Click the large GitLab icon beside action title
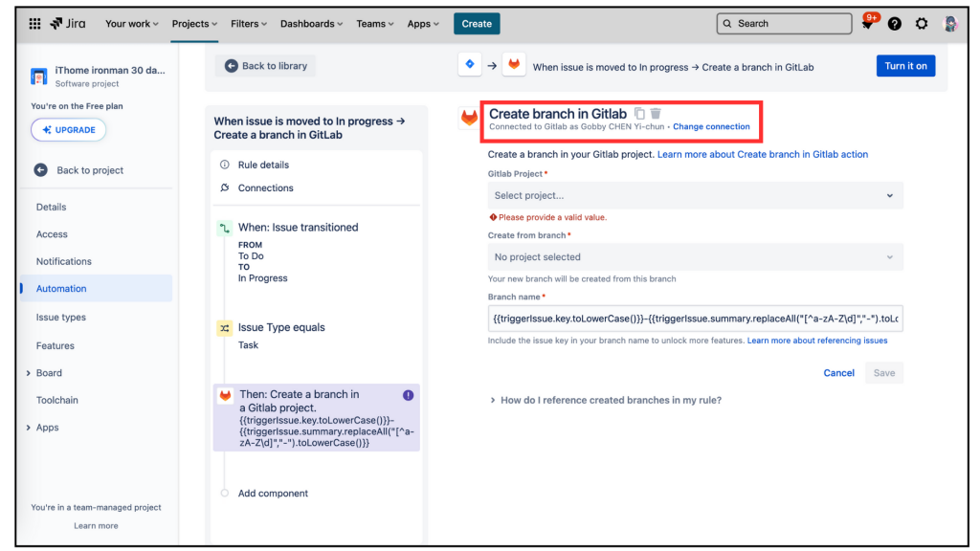The height and width of the screenshot is (551, 980). coord(469,117)
